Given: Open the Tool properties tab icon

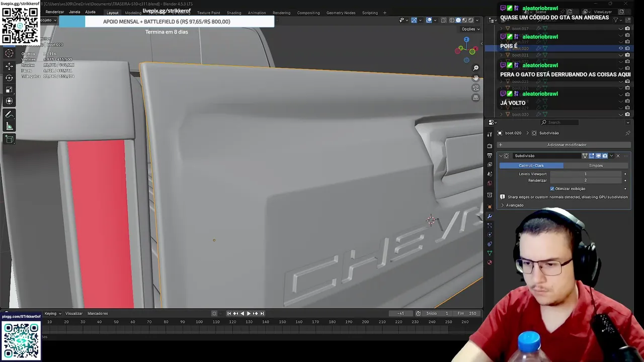Looking at the screenshot, I should [490, 134].
